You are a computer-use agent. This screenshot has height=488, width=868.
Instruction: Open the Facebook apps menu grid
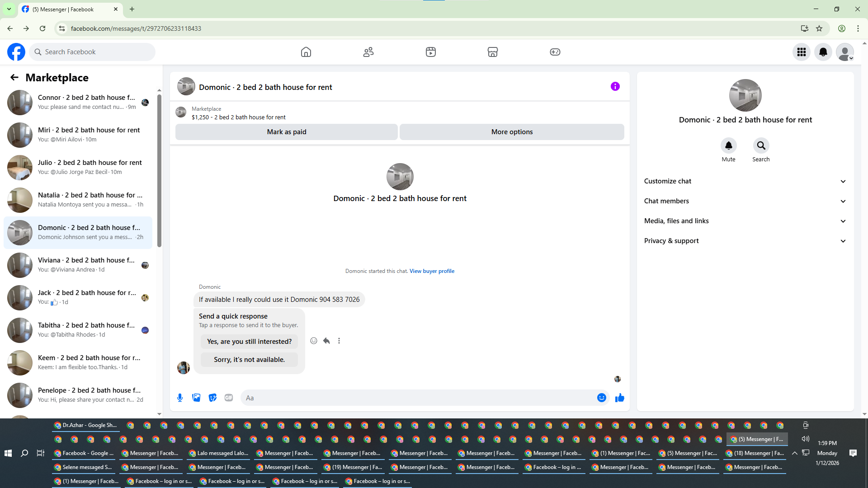801,52
